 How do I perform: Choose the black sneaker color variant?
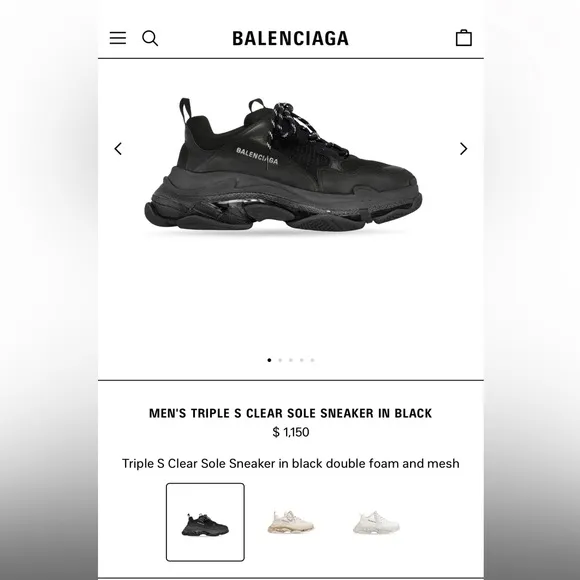point(205,522)
